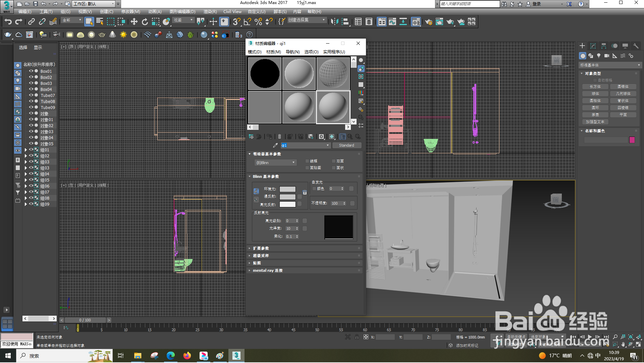Open Firefox from the Windows taskbar

pos(187,356)
